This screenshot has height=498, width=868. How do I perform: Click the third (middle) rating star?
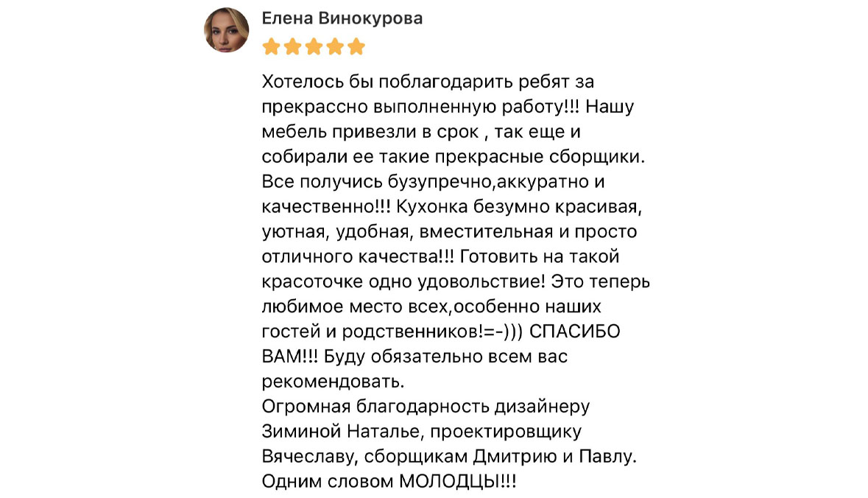pos(314,46)
